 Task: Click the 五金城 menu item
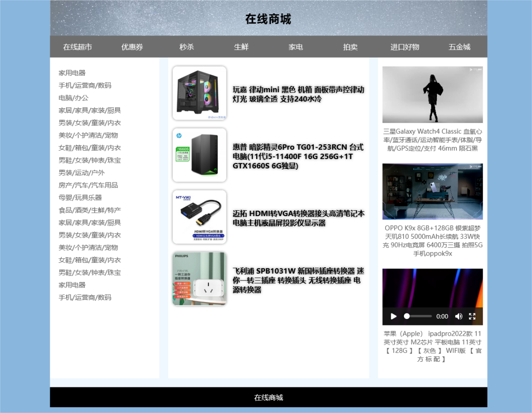coord(459,47)
